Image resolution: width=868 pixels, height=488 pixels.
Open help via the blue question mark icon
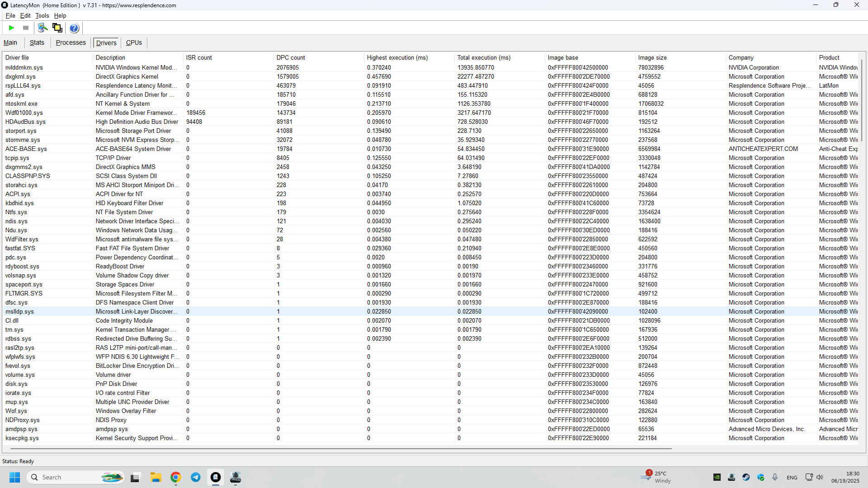74,28
